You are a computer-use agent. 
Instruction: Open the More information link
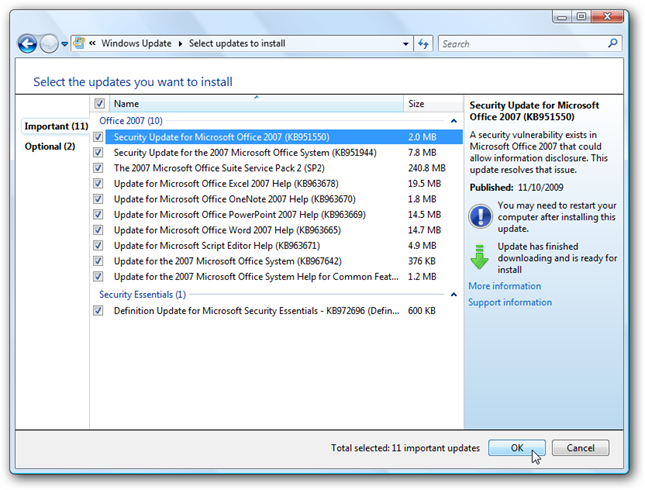(x=505, y=286)
